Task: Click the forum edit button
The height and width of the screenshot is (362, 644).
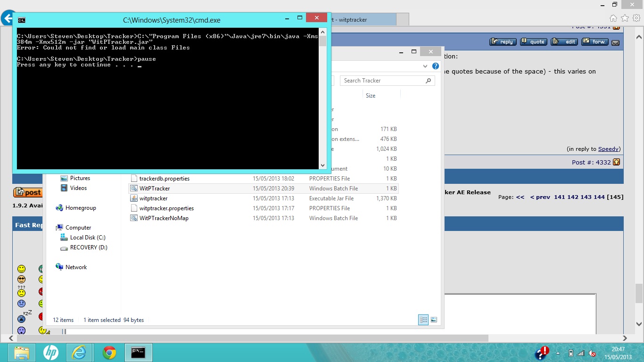Action: [x=564, y=41]
